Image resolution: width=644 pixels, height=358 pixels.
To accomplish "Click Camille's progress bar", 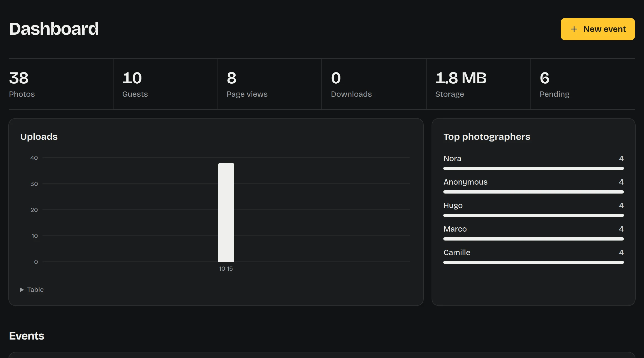I will 534,262.
